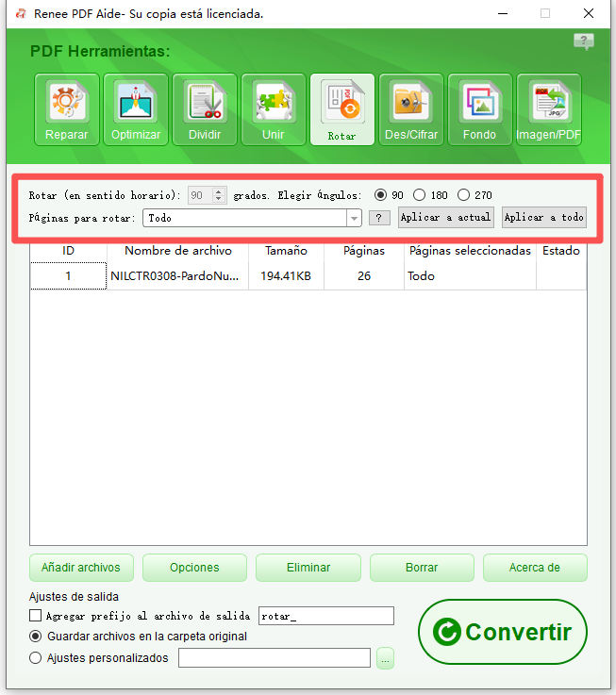Click the Borrar button

[422, 568]
